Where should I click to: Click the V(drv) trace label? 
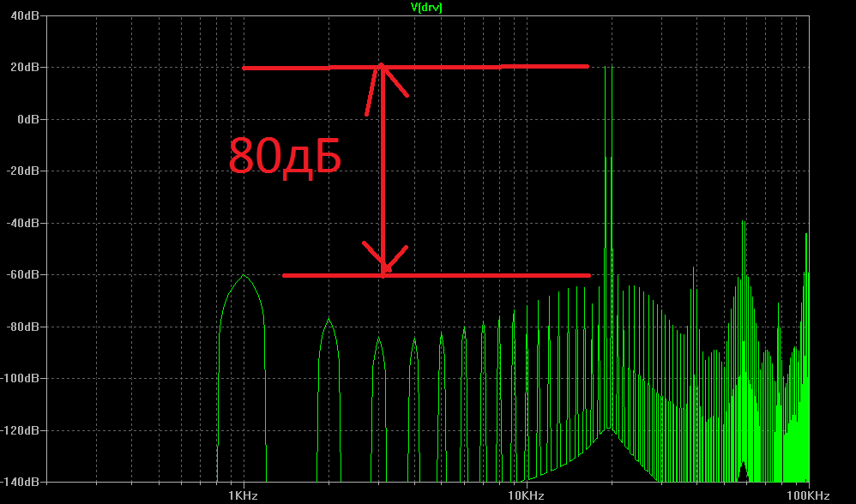[x=425, y=7]
